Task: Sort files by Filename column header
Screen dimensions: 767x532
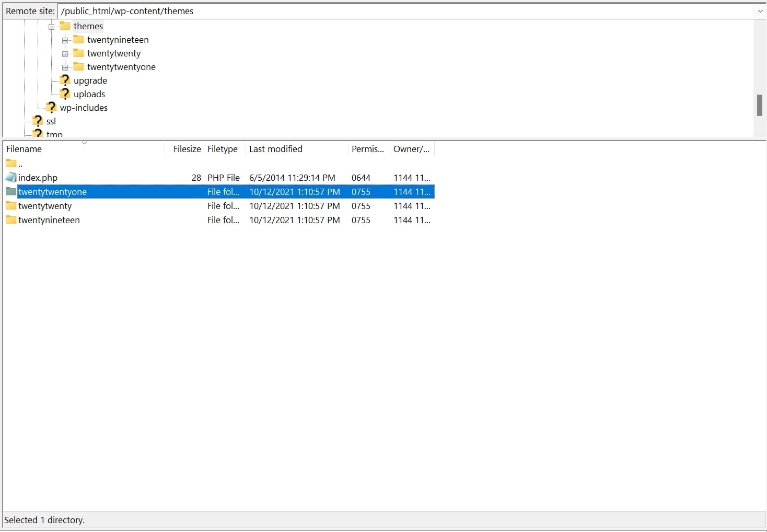Action: click(24, 149)
